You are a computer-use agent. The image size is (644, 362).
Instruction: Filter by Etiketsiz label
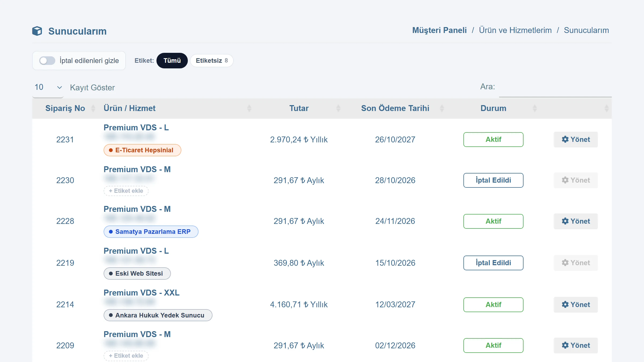coord(212,61)
